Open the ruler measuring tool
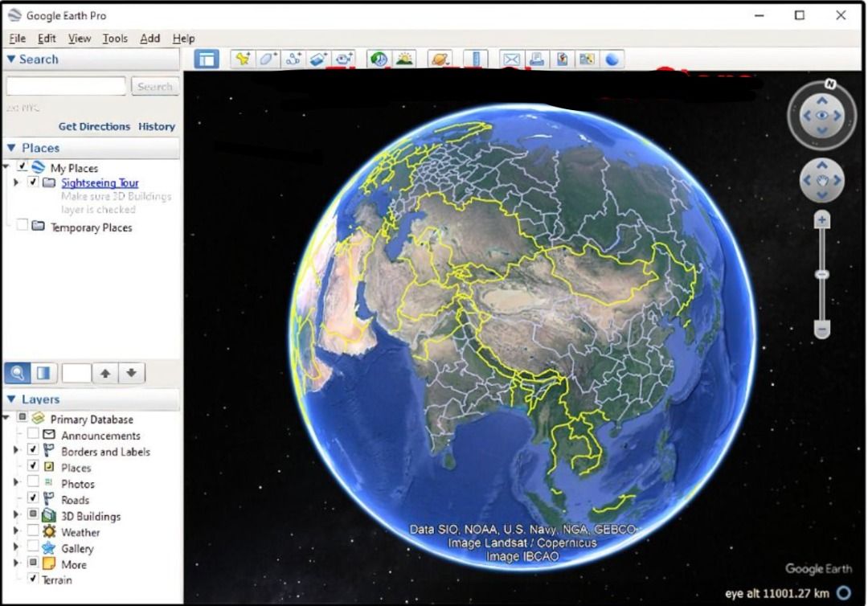 point(476,59)
